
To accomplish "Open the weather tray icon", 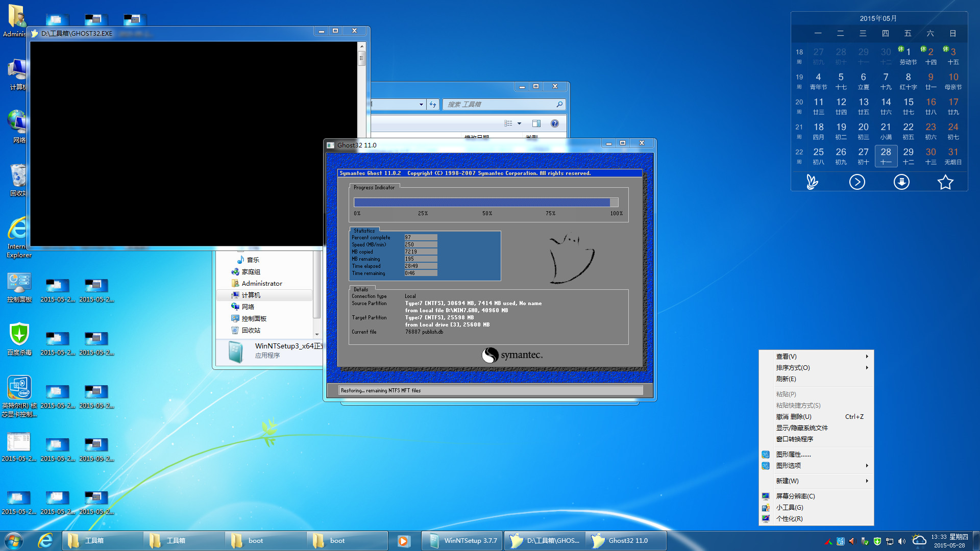I will 919,540.
